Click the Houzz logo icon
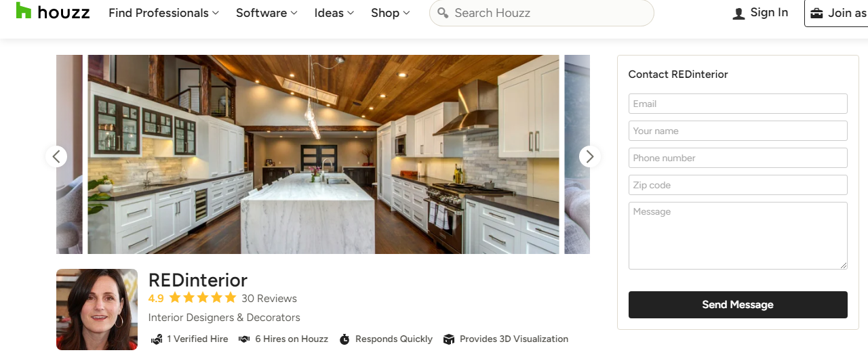 (x=24, y=11)
